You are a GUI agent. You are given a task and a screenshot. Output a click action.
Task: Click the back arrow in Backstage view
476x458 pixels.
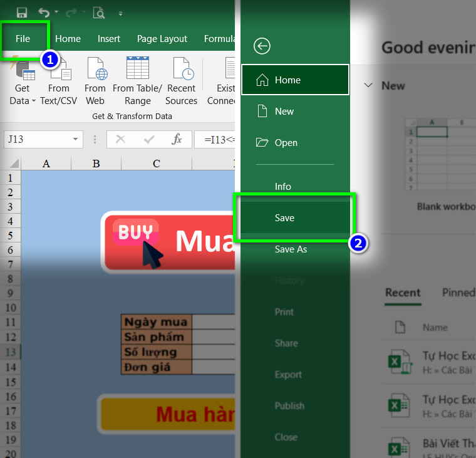click(262, 46)
